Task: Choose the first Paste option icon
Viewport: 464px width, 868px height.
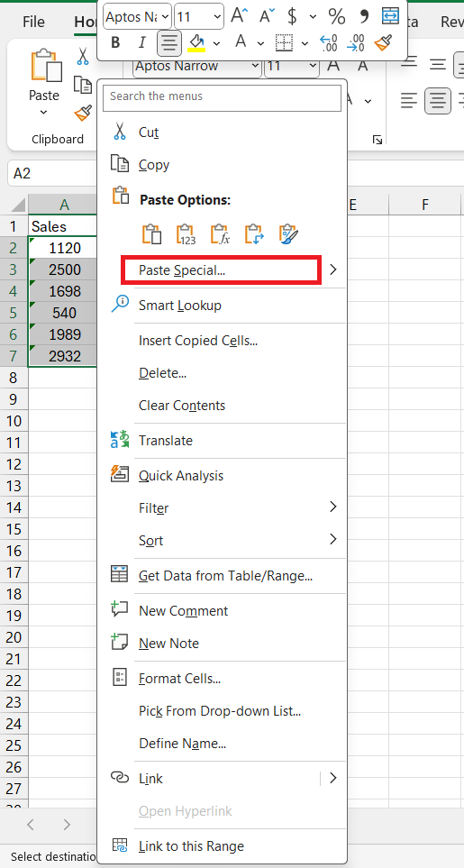Action: 151,233
